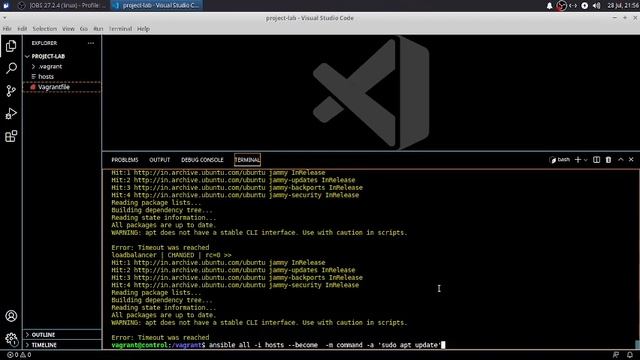Viewport: 640px width, 360px height.
Task: Select the bash terminal instance label
Action: tap(560, 160)
